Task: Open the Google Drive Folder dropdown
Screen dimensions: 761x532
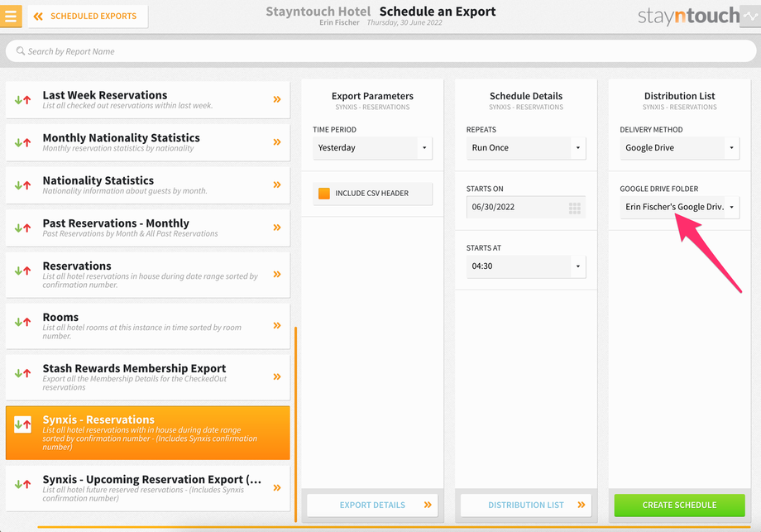Action: click(679, 207)
